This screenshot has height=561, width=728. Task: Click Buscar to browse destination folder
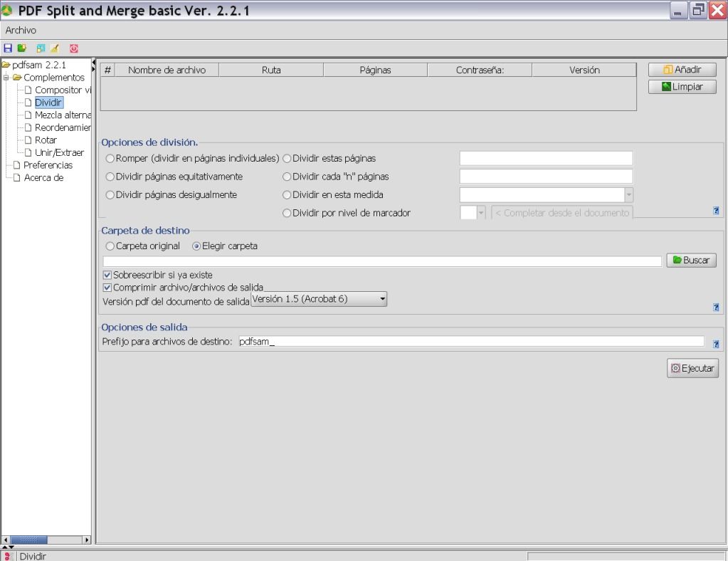[691, 260]
